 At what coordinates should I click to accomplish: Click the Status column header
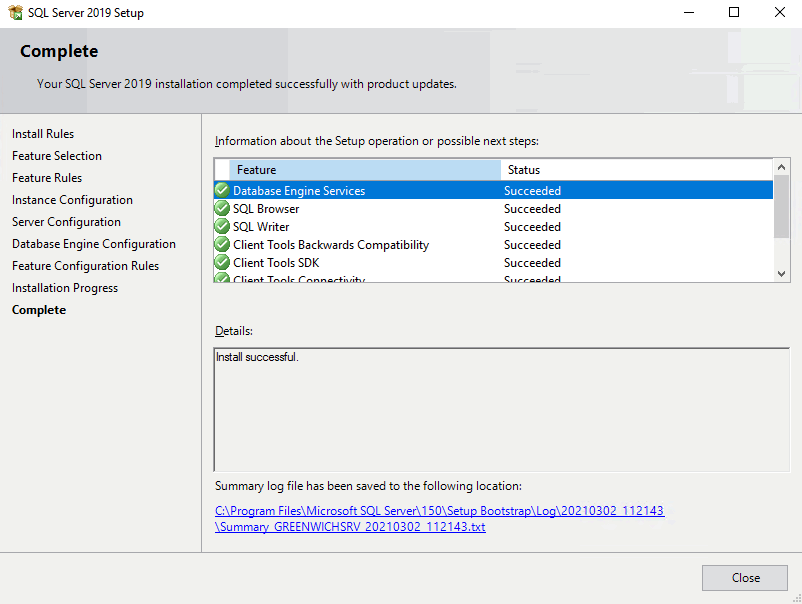[x=637, y=170]
